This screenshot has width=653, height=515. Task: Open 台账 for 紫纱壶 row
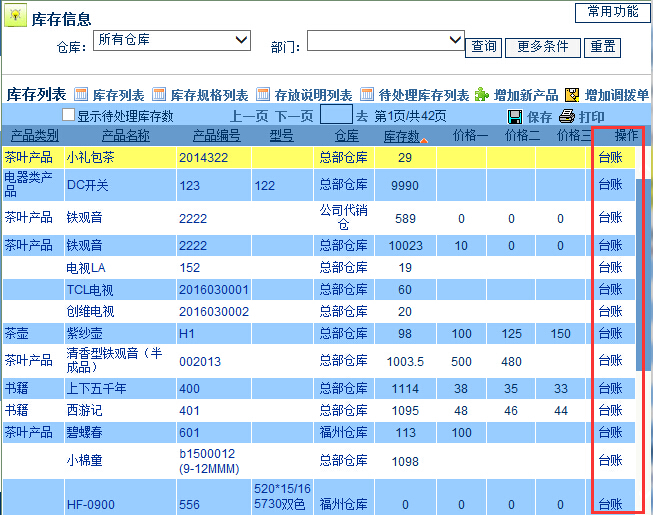pyautogui.click(x=610, y=333)
